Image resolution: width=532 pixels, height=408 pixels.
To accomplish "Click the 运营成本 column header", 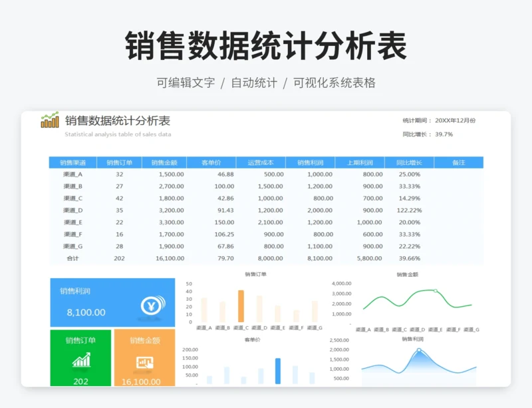I will click(x=261, y=162).
